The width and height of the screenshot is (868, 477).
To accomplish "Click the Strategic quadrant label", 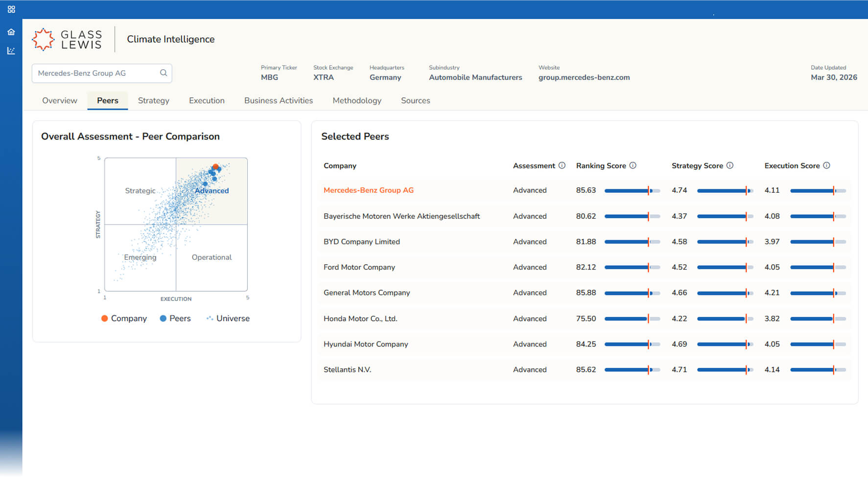I will coord(140,191).
